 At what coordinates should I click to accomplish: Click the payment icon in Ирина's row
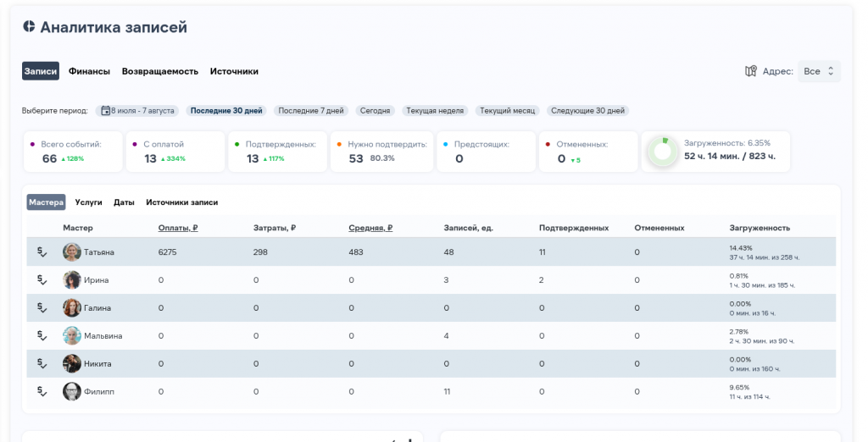42,279
